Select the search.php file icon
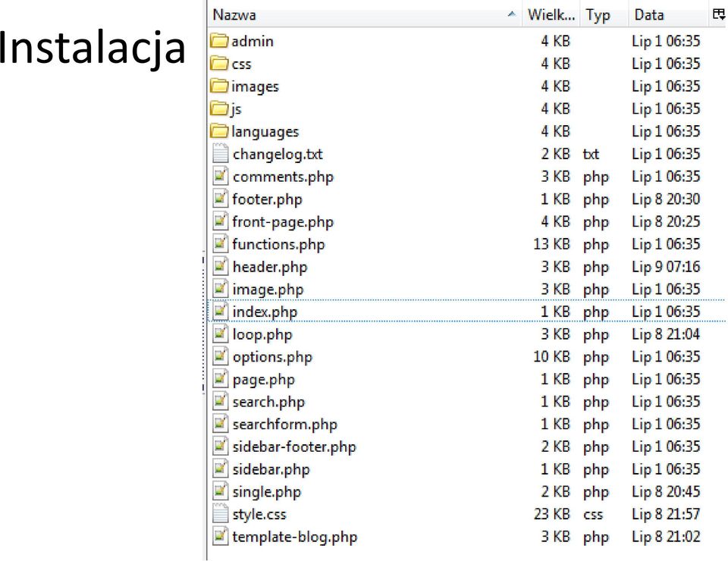The width and height of the screenshot is (728, 561). [220, 401]
